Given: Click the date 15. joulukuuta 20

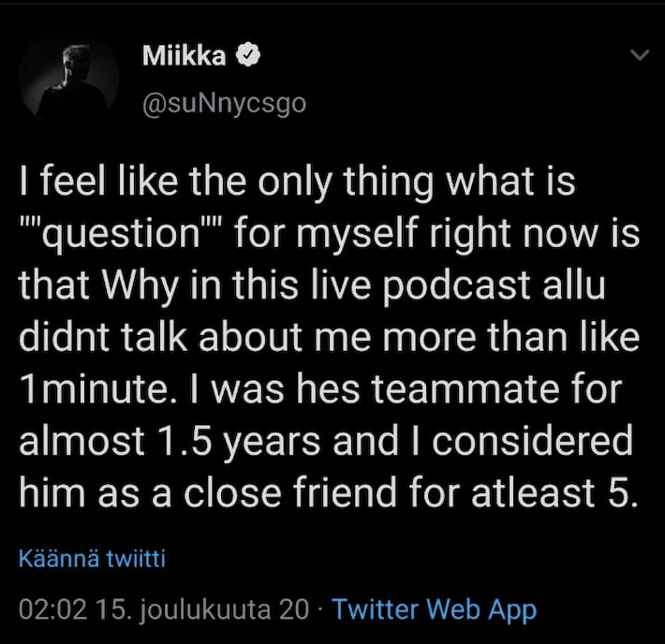Looking at the screenshot, I should click(x=203, y=609).
